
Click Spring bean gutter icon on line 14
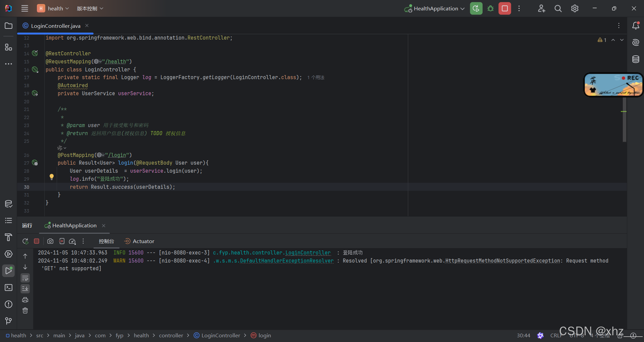pyautogui.click(x=35, y=53)
